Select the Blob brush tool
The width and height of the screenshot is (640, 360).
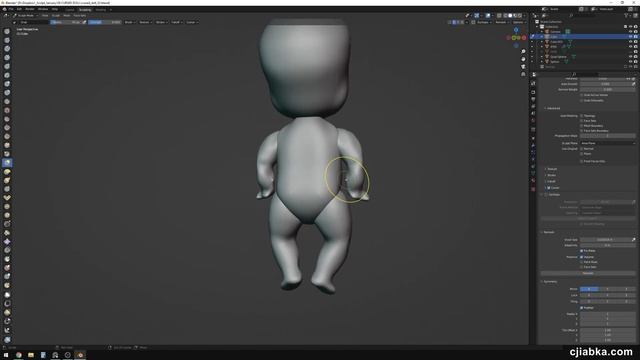pyautogui.click(x=7, y=93)
